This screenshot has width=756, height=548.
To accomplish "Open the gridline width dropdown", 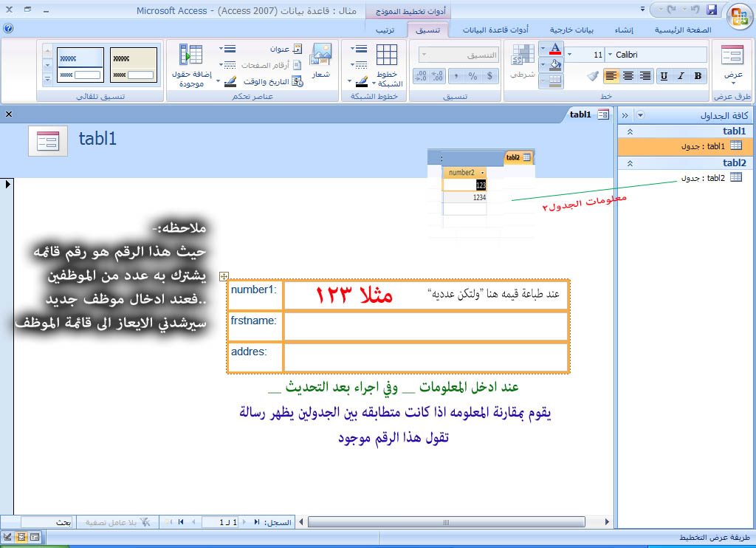I will 359,49.
